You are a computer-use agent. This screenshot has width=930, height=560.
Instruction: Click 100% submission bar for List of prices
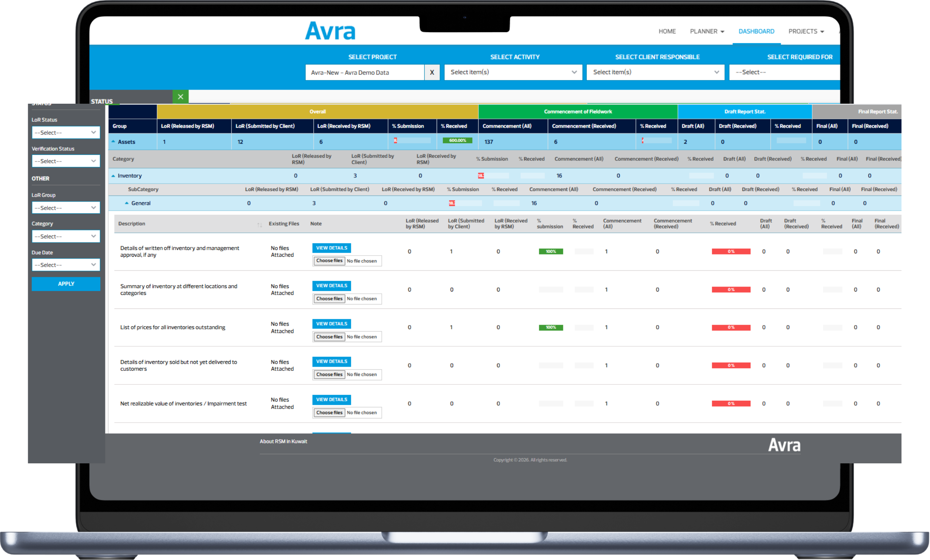(x=551, y=327)
